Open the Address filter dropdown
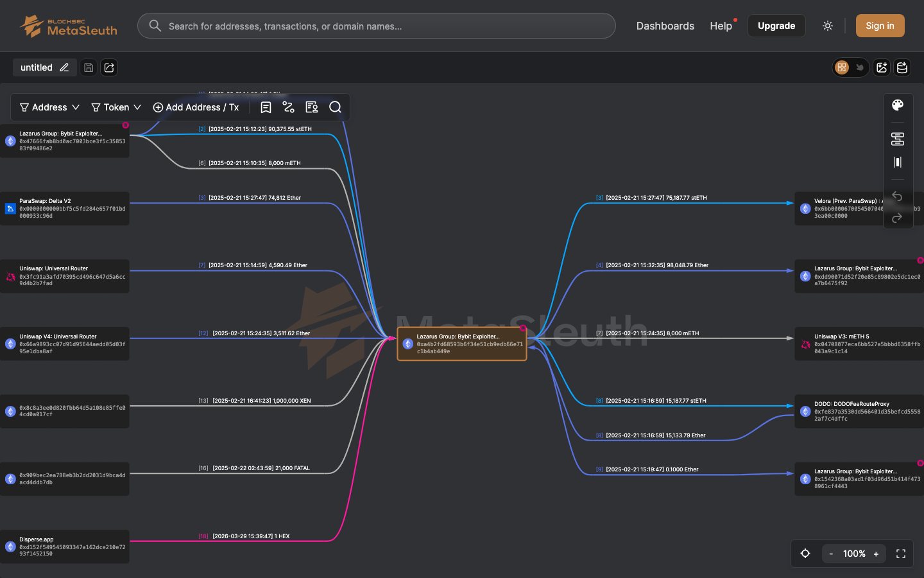Image resolution: width=924 pixels, height=578 pixels. pyautogui.click(x=50, y=107)
